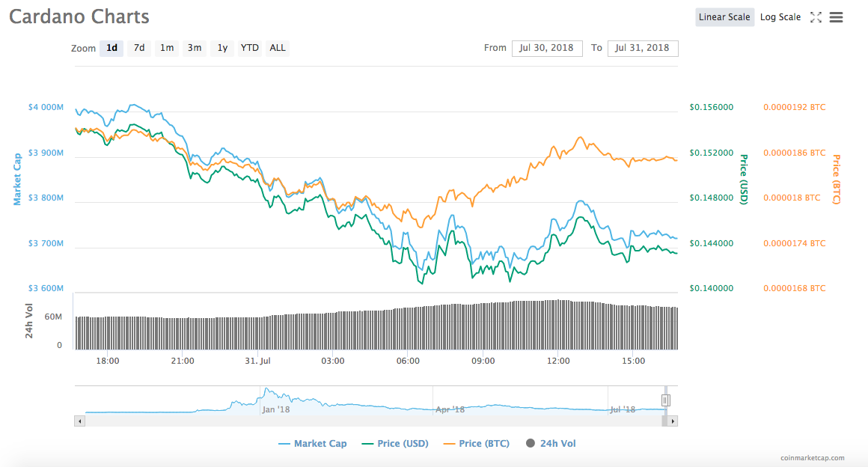Click the Market Cap axis title
The height and width of the screenshot is (467, 868).
tap(17, 180)
